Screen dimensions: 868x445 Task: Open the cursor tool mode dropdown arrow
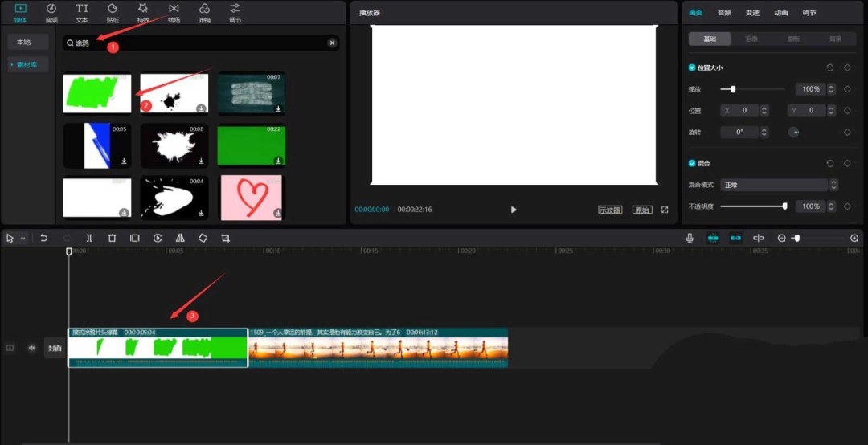(x=23, y=239)
